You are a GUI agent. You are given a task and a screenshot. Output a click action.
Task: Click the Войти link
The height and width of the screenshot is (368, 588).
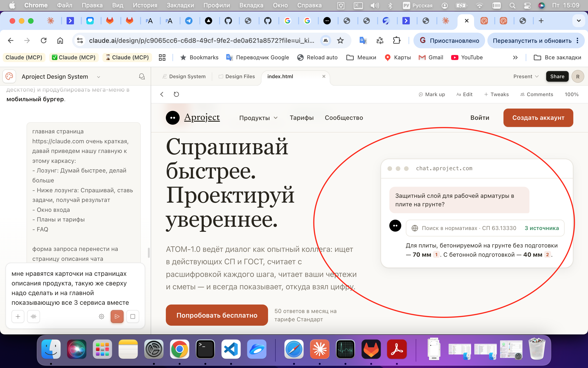[480, 118]
